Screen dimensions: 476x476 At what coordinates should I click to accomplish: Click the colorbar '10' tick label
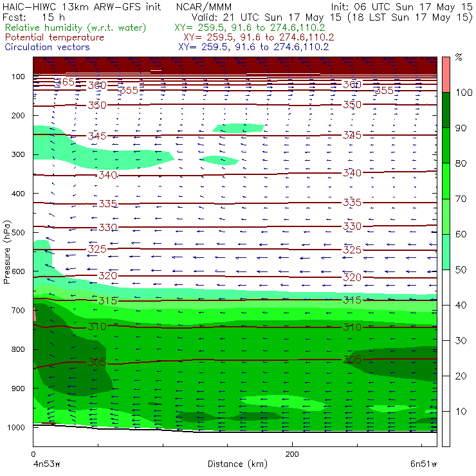(x=461, y=412)
